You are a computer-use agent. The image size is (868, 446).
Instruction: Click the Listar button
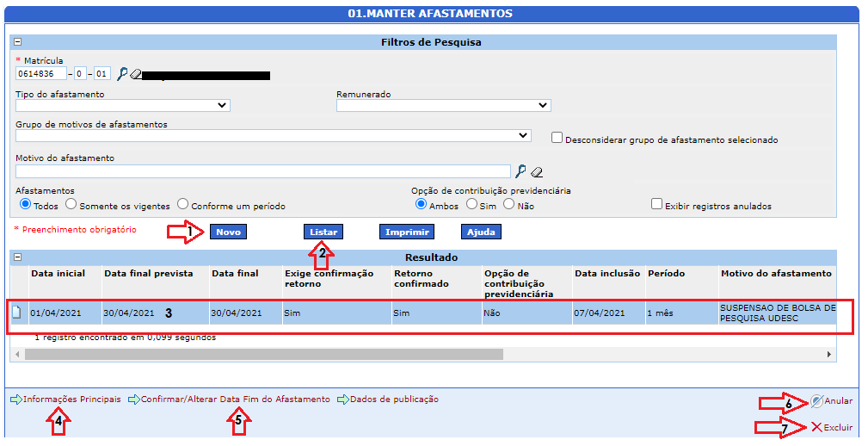tap(323, 232)
